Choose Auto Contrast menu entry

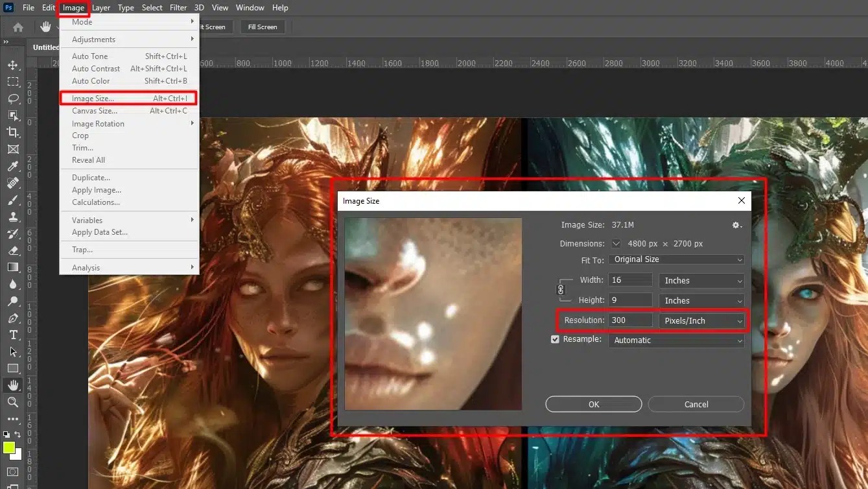pos(129,69)
